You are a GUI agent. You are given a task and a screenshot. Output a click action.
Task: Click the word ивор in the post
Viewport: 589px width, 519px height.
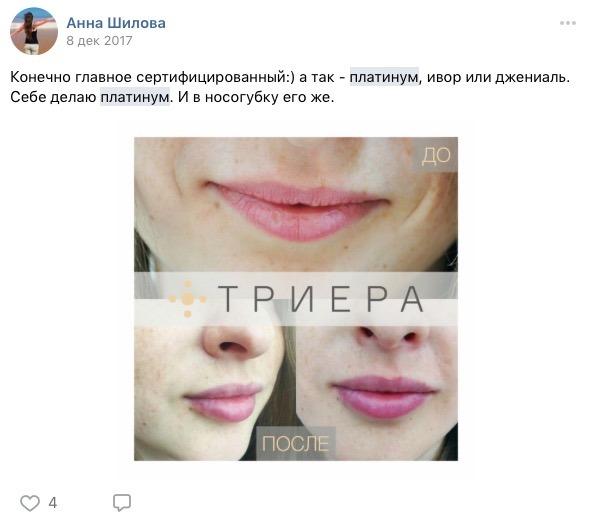(x=443, y=77)
